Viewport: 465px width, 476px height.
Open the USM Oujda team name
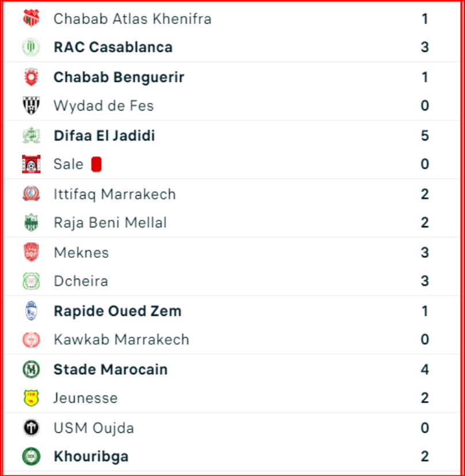pyautogui.click(x=94, y=428)
